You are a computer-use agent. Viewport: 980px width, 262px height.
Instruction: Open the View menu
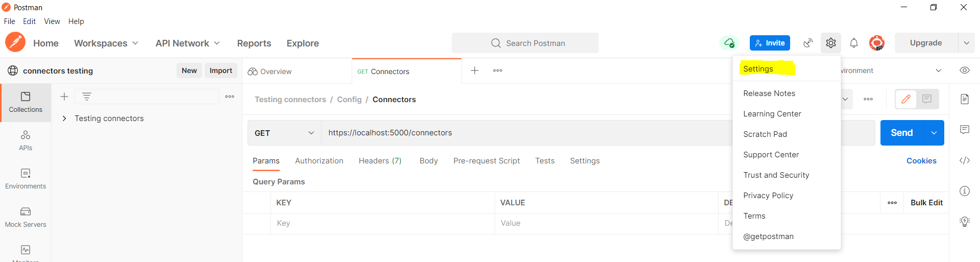pos(52,21)
